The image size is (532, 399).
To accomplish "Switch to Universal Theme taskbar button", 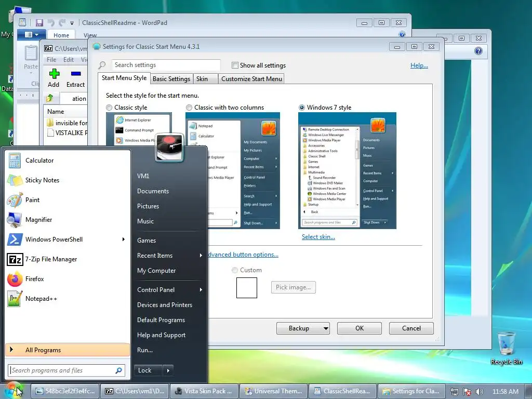I will tap(273, 391).
